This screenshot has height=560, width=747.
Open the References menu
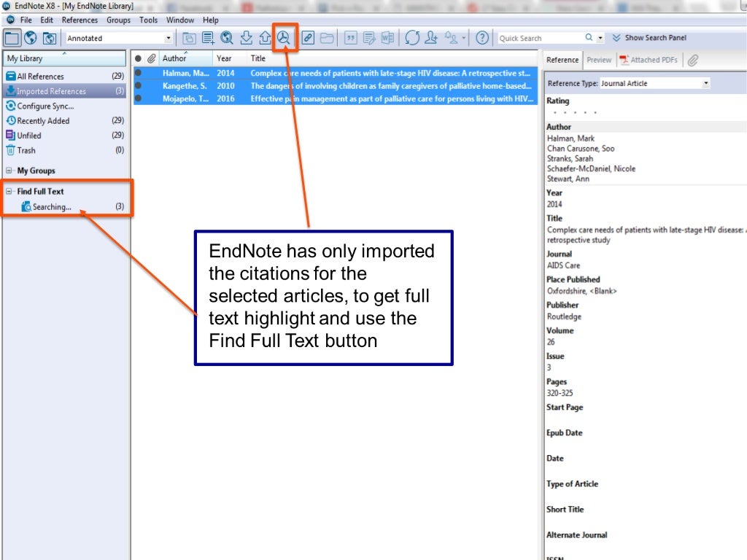(80, 20)
